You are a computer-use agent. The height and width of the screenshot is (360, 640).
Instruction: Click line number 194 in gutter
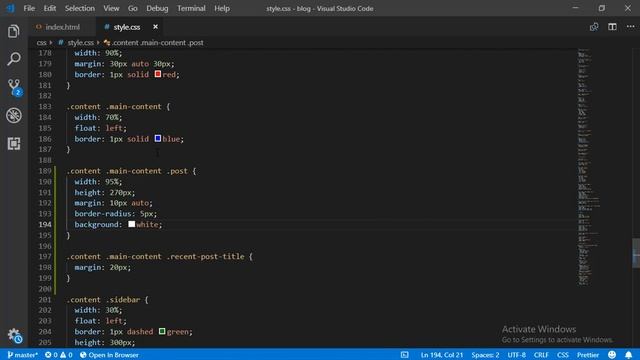coord(45,224)
